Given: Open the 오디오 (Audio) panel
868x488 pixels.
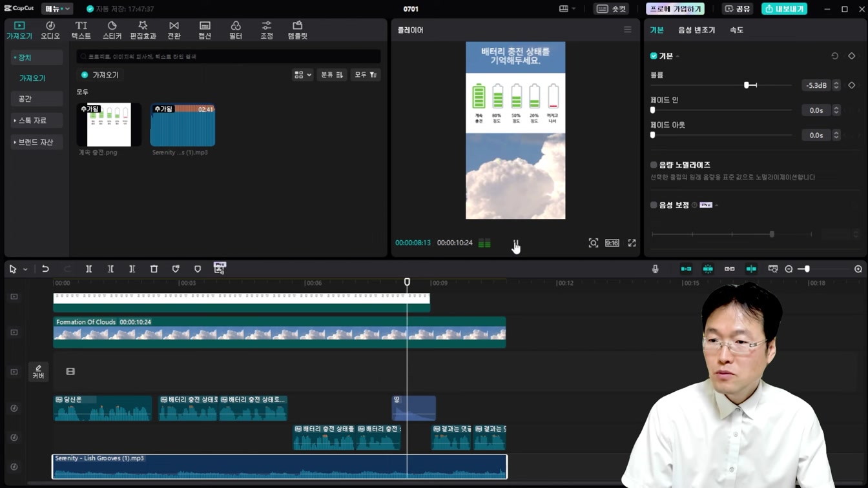Looking at the screenshot, I should tap(50, 30).
